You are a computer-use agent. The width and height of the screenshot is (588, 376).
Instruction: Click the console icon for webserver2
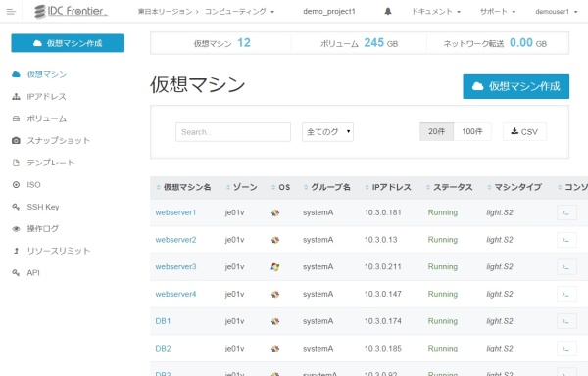(x=566, y=240)
